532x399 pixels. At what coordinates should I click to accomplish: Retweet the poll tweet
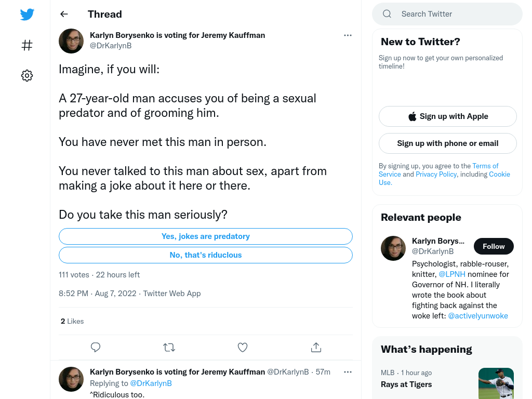(169, 347)
